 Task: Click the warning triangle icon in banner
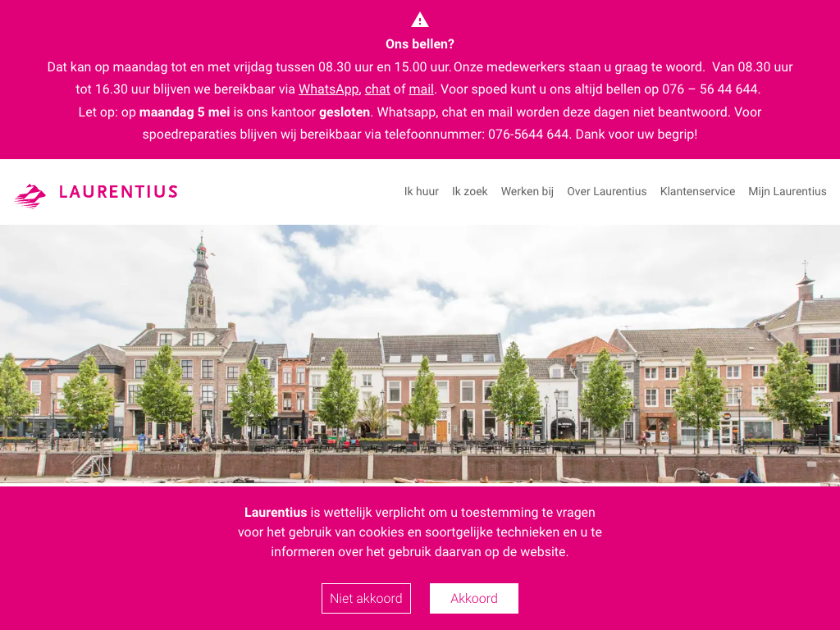[x=420, y=20]
